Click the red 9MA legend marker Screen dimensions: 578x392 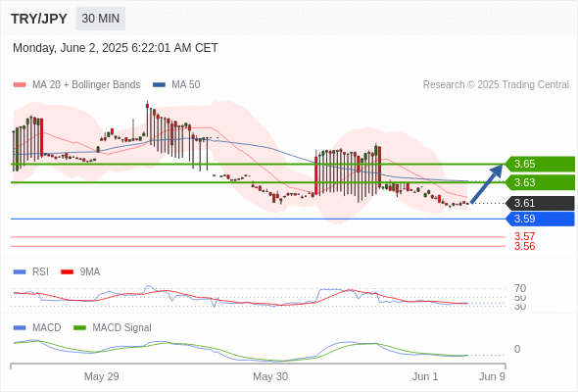[67, 272]
